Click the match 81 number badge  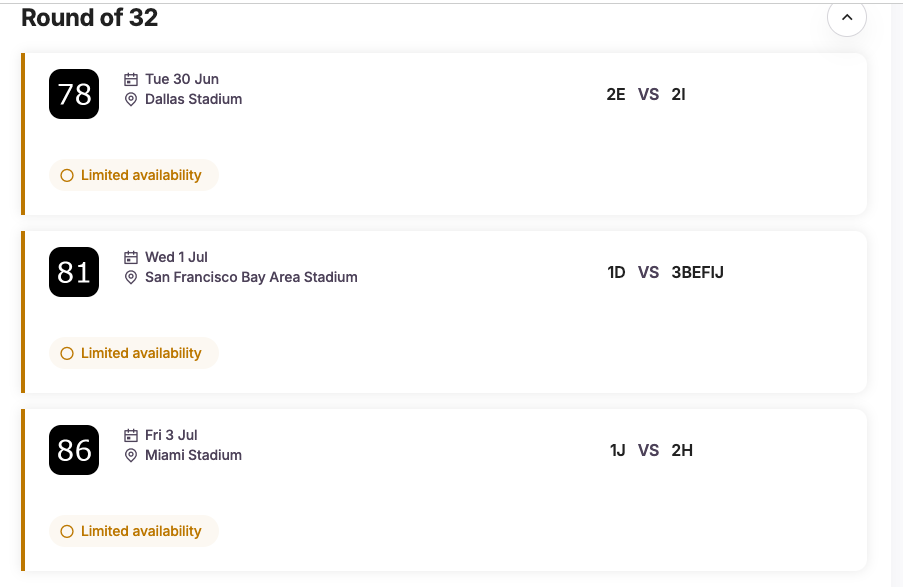[x=74, y=272]
